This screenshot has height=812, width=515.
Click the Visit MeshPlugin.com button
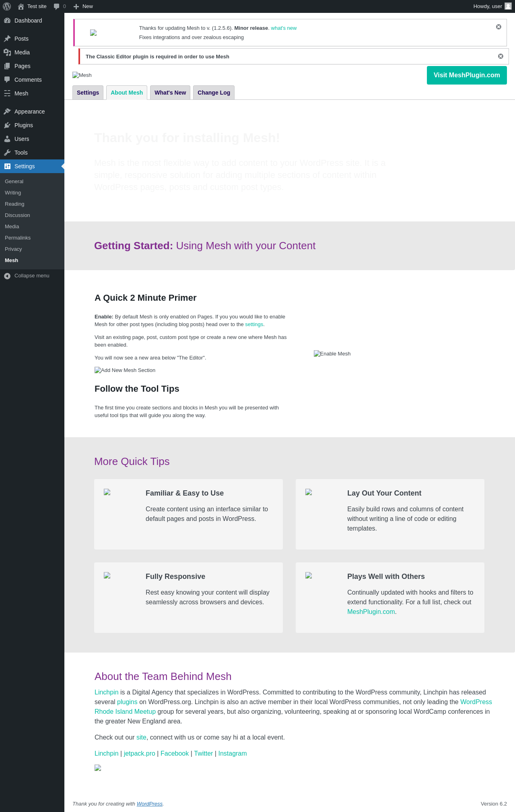point(467,75)
